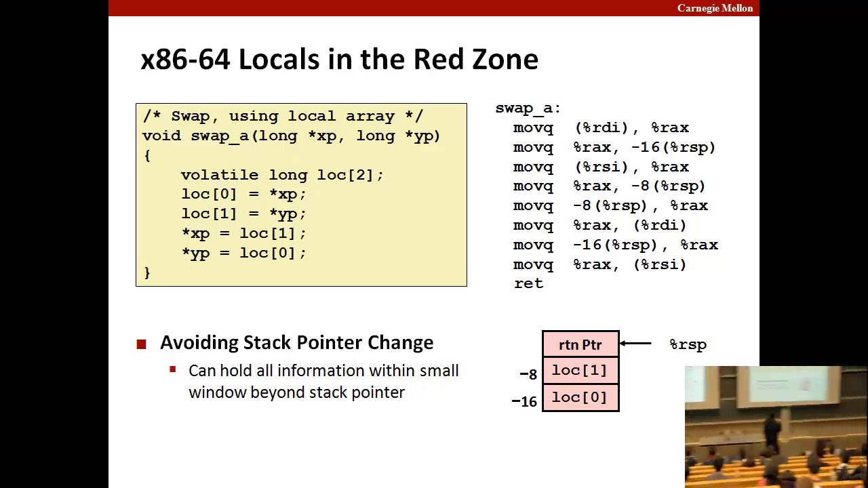Click the 'Avoiding Stack Pointer Change' heading
The height and width of the screenshot is (488, 868).
click(x=296, y=343)
